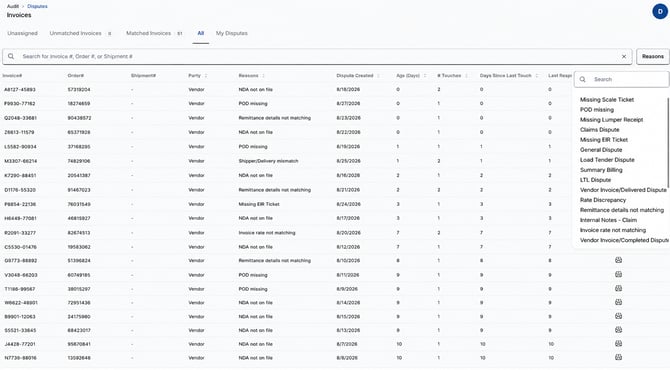Choose Load Tender Dispute reason
Screen dimensions: 670x370
(607, 160)
